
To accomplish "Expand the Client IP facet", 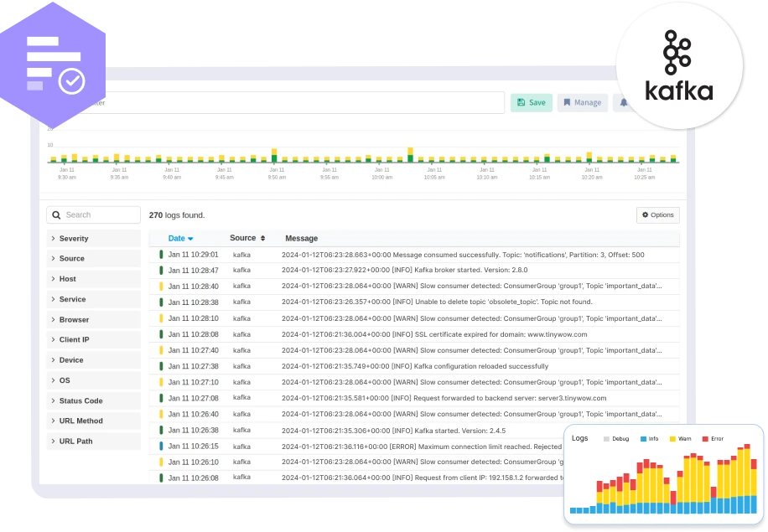I will (94, 339).
